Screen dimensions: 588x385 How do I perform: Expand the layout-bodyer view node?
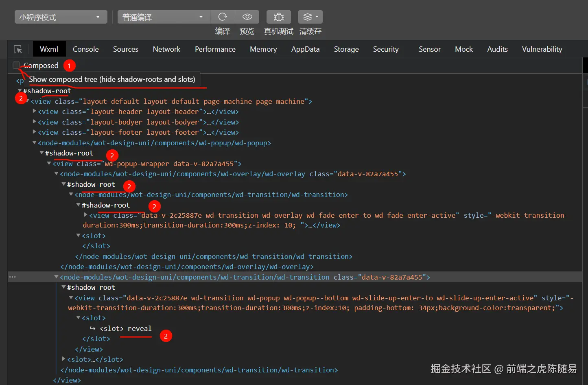coord(35,122)
